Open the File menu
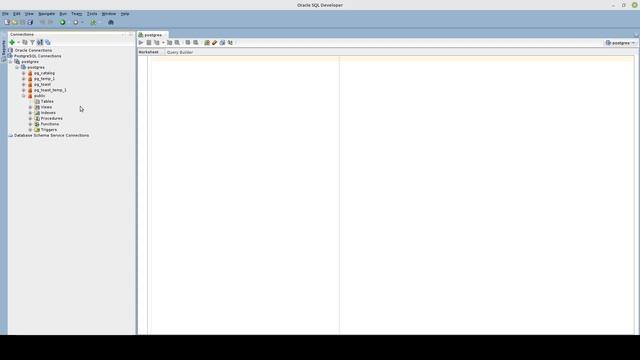The width and height of the screenshot is (640, 360). (x=5, y=13)
